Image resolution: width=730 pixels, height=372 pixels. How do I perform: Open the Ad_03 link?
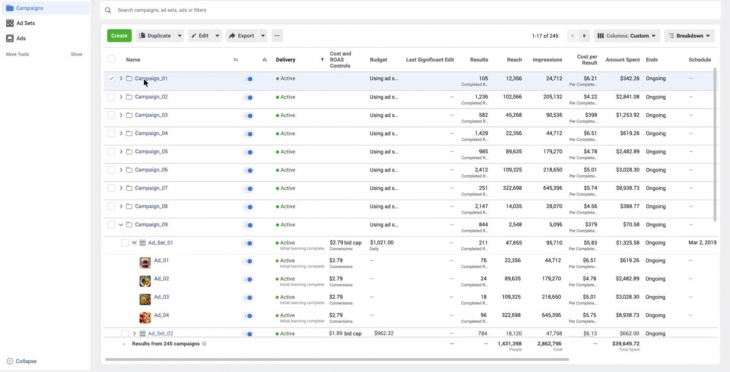point(162,297)
